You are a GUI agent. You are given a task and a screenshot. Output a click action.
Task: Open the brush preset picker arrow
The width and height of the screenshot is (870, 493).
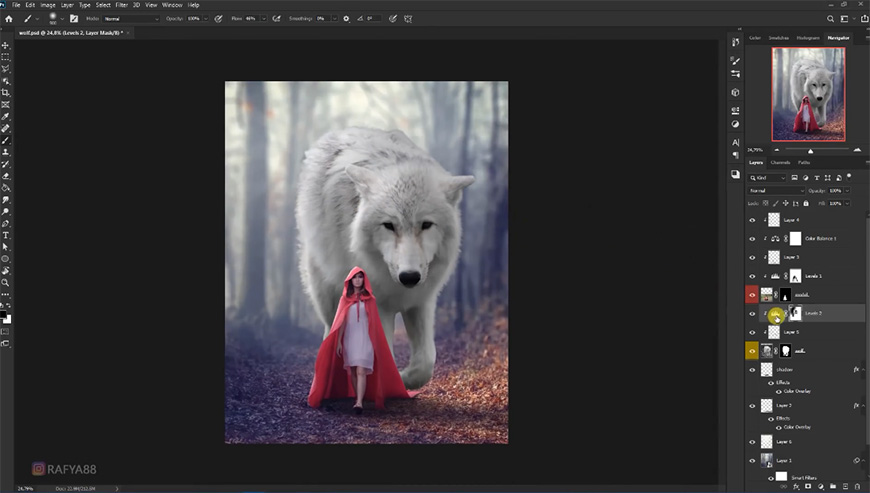62,19
